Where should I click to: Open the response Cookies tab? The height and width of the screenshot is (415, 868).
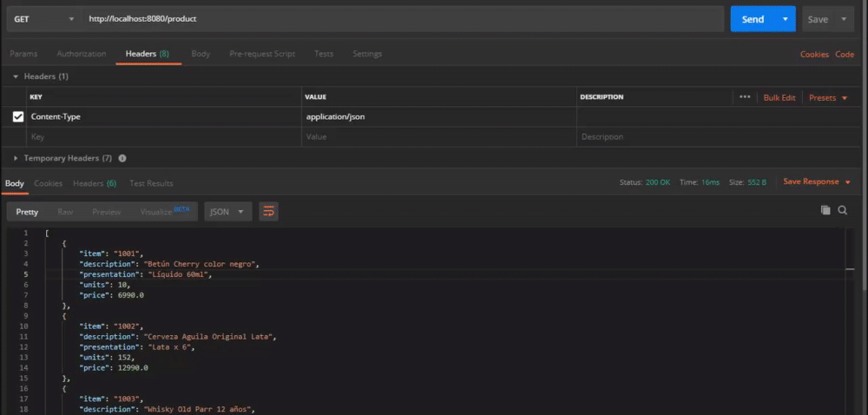click(48, 183)
